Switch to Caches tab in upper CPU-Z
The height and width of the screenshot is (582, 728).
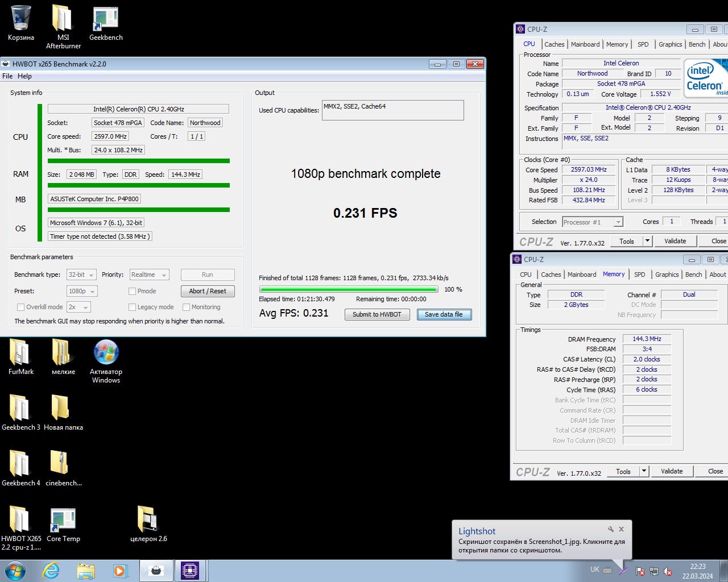pos(554,44)
